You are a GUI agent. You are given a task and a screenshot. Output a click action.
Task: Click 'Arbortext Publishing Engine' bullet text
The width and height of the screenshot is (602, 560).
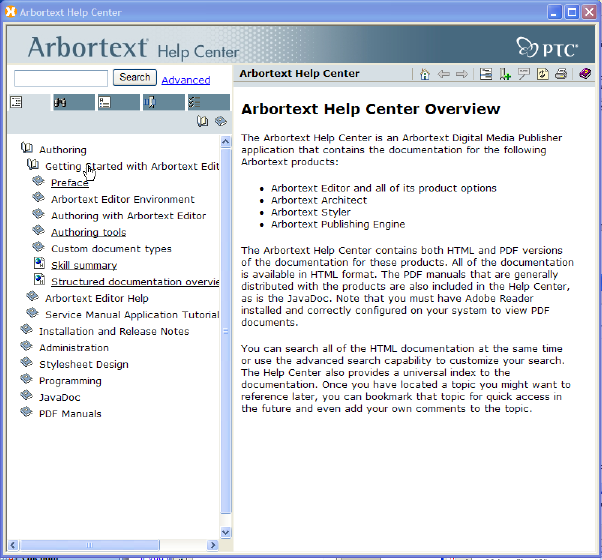(x=338, y=225)
